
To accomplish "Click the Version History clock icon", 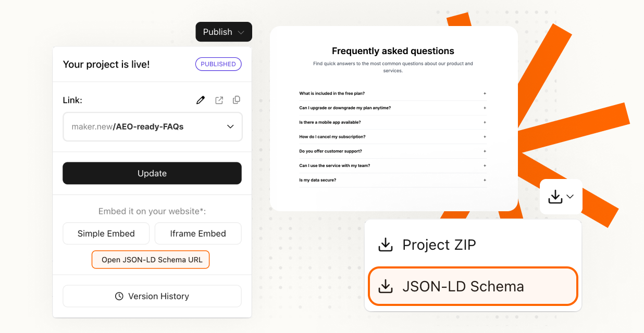I will click(x=119, y=296).
